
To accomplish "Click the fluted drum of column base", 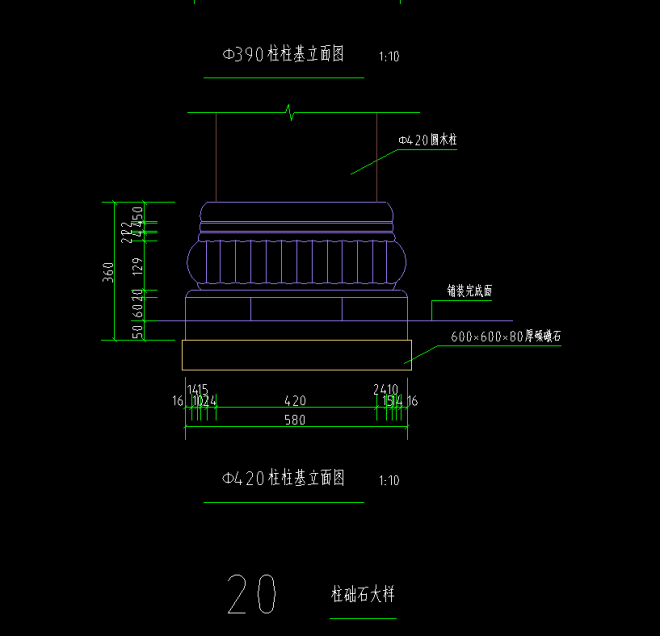I will pos(297,263).
